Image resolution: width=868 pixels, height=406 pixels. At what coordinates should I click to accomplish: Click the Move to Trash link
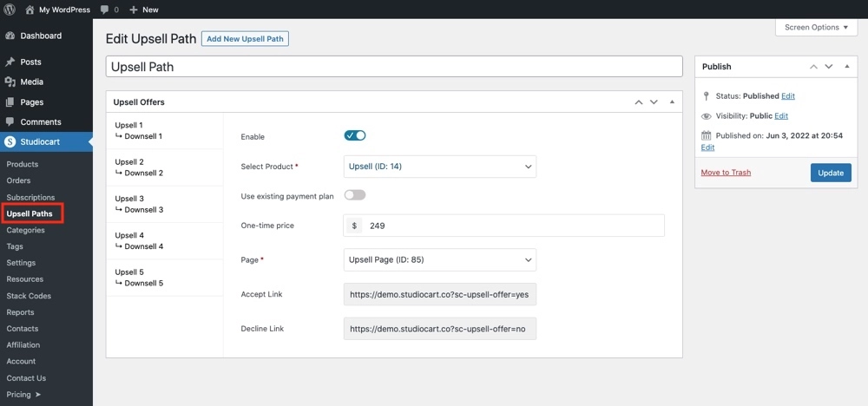[726, 173]
